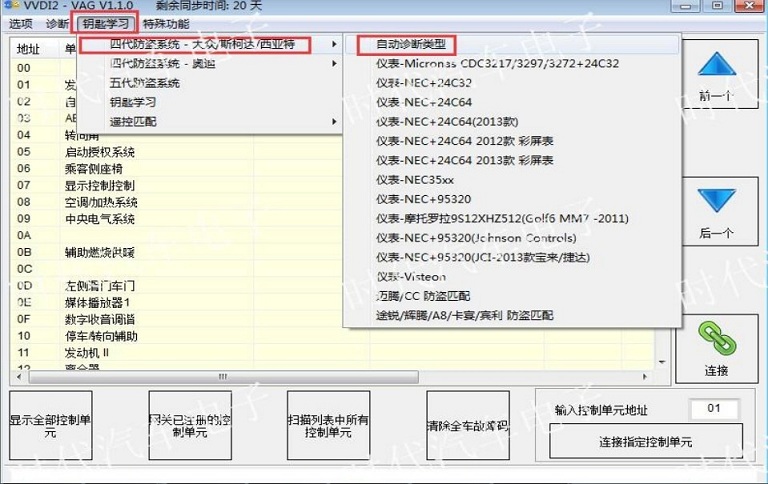Select the 05 启动授权系统 row
768x484 pixels.
click(100, 152)
